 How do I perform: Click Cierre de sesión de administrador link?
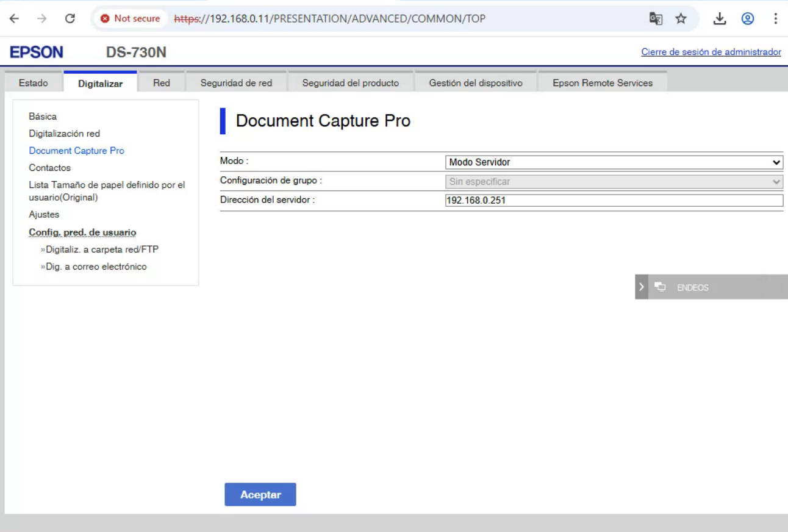coord(711,52)
